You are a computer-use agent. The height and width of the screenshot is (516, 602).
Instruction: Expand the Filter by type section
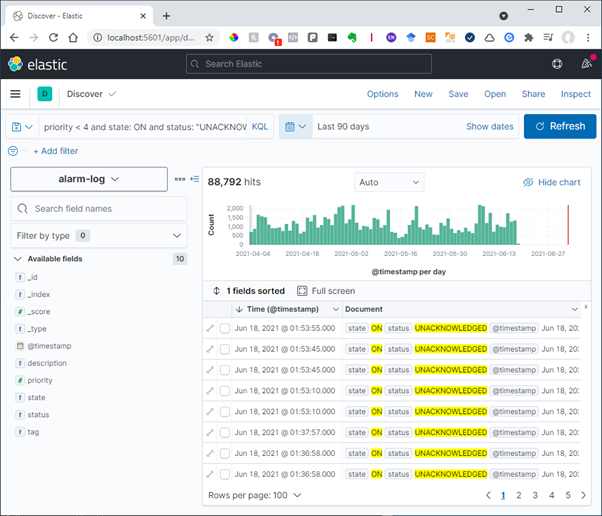[98, 236]
